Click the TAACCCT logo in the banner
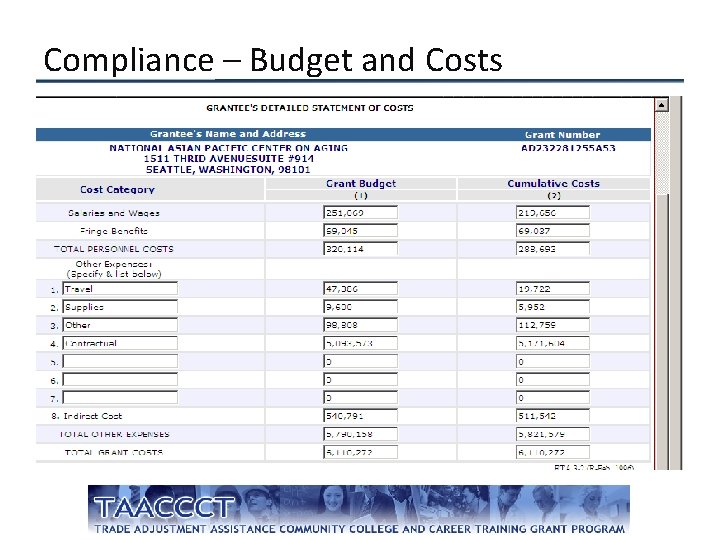 tap(164, 507)
